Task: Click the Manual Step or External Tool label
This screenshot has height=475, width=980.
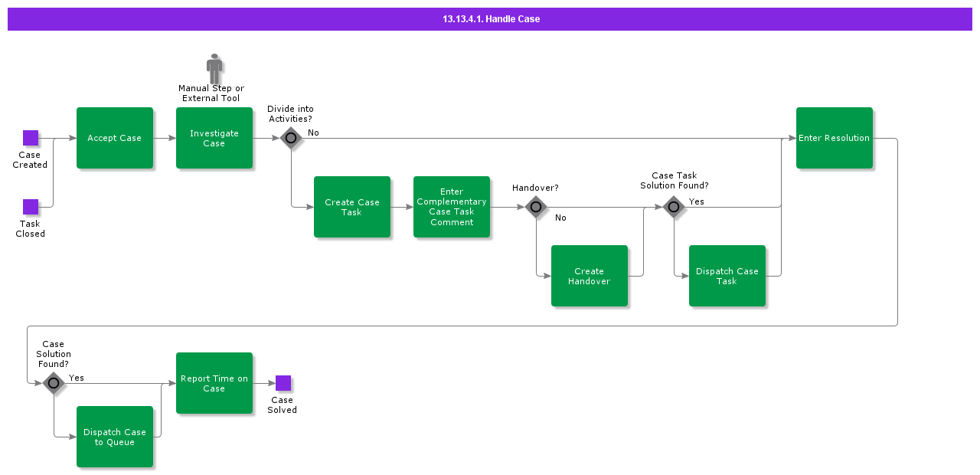Action: point(211,93)
